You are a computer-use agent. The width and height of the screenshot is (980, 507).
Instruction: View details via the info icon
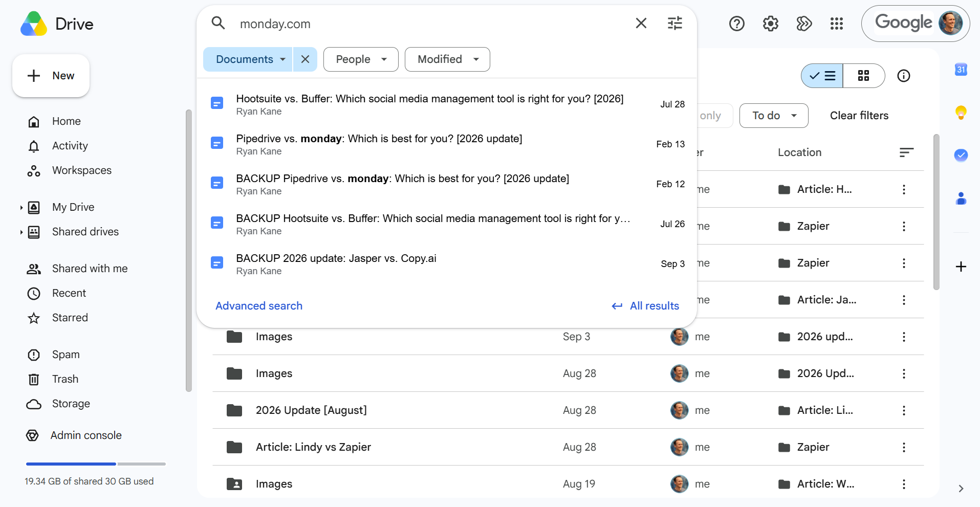tap(904, 76)
